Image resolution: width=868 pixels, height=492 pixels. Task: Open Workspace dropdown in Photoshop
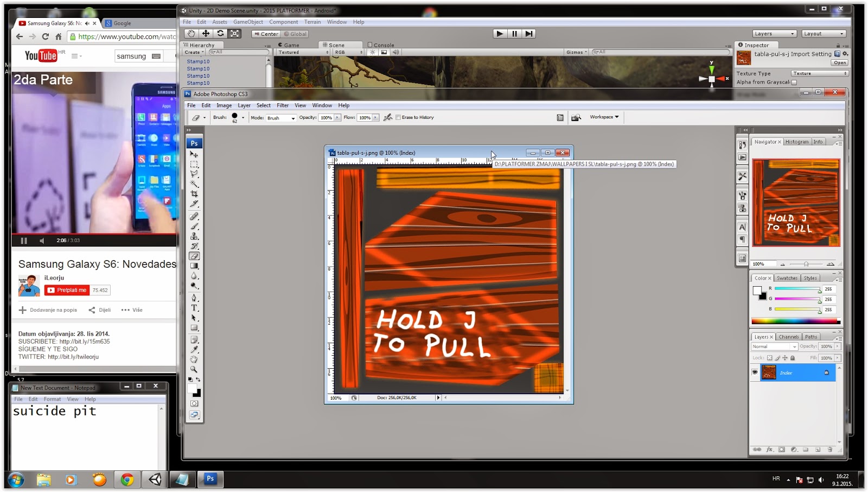(604, 117)
